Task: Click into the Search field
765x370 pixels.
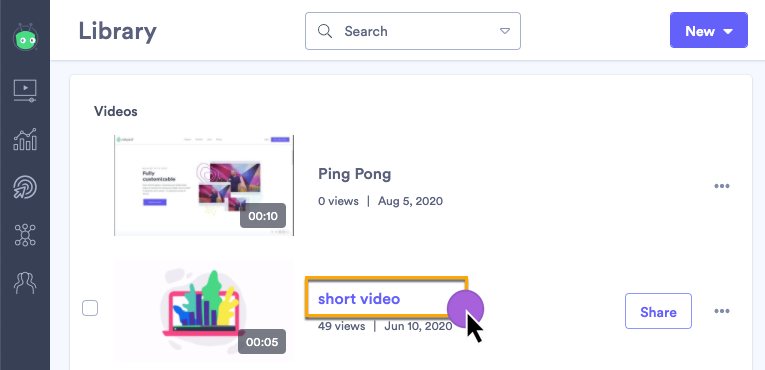Action: 413,31
